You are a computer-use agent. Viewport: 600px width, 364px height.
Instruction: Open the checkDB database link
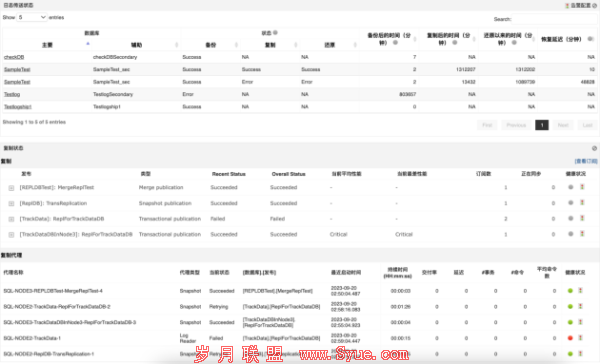pyautogui.click(x=14, y=57)
